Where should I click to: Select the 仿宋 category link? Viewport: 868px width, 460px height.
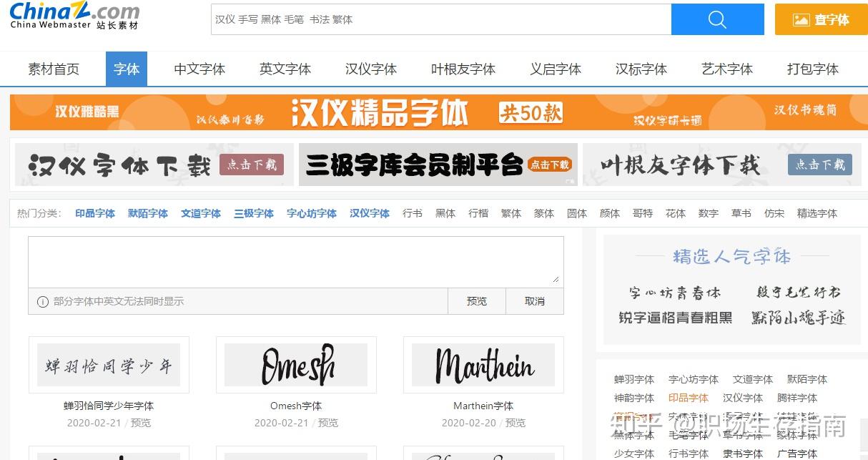(774, 213)
